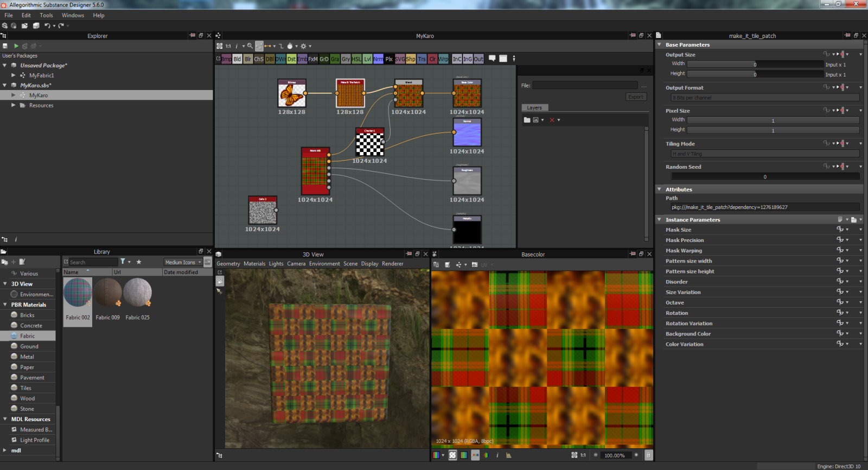Click the graph zoom magnifier icon
Viewport: 868px width, 470px height.
(x=250, y=46)
